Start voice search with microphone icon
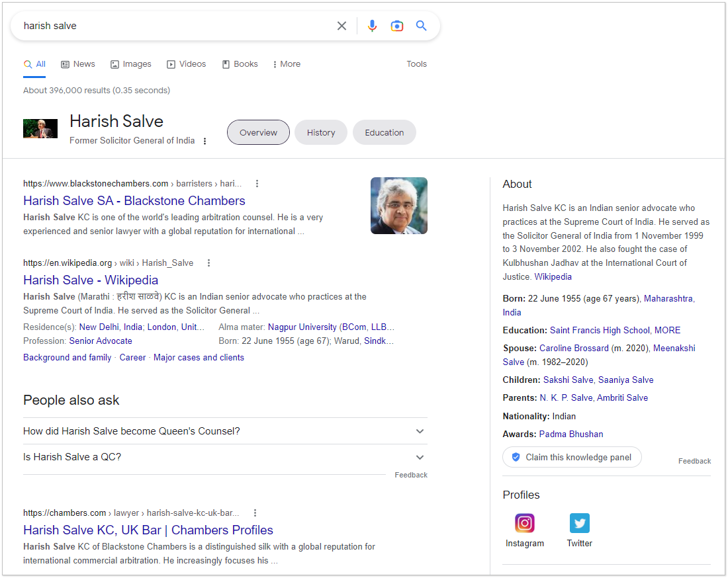Screen dimensions: 728x578 pos(372,26)
